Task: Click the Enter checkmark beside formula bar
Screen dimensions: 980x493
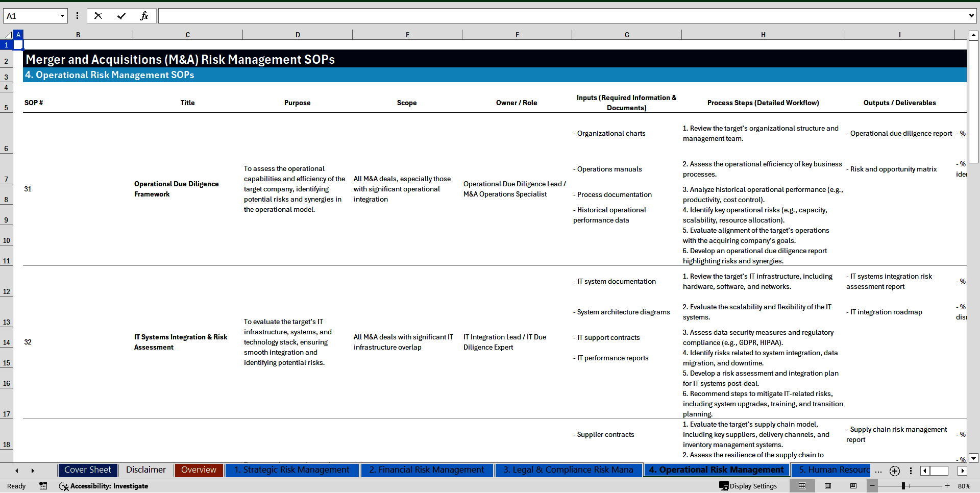Action: click(x=121, y=16)
